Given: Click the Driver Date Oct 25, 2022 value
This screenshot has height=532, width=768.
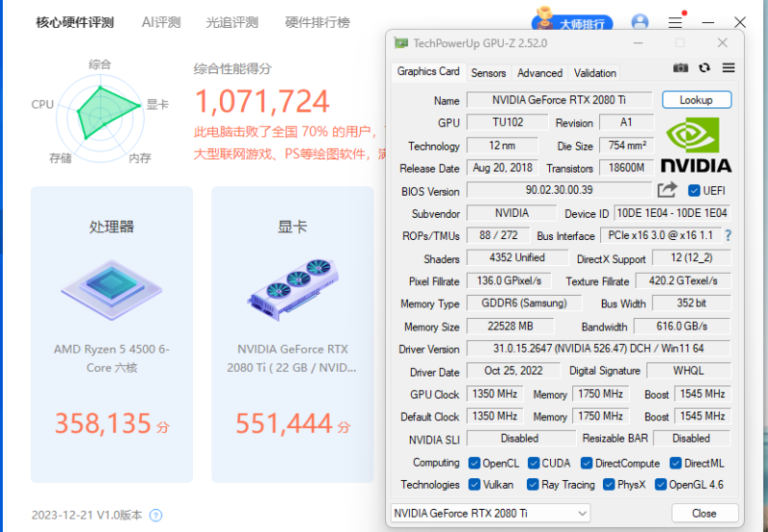Looking at the screenshot, I should (x=514, y=371).
